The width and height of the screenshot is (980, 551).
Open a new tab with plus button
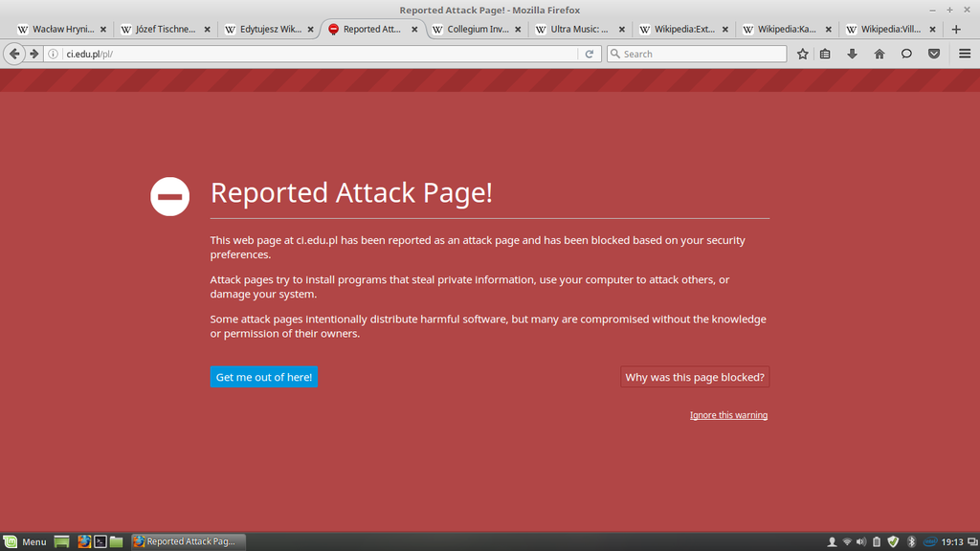pos(956,29)
